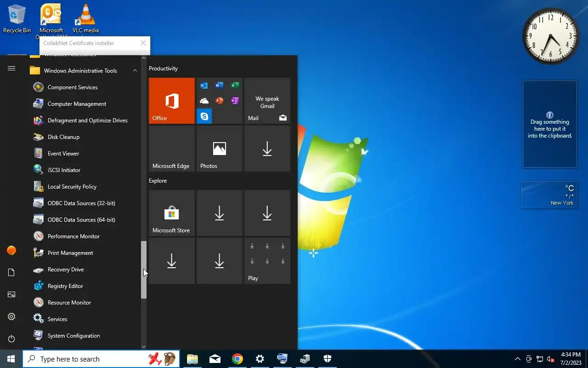
Task: Open Skype icon in the Office tile group
Action: tap(204, 116)
